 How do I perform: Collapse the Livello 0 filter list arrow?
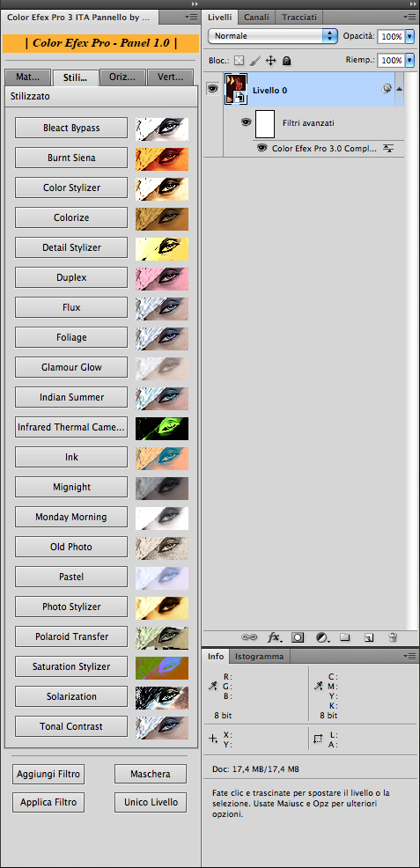399,89
